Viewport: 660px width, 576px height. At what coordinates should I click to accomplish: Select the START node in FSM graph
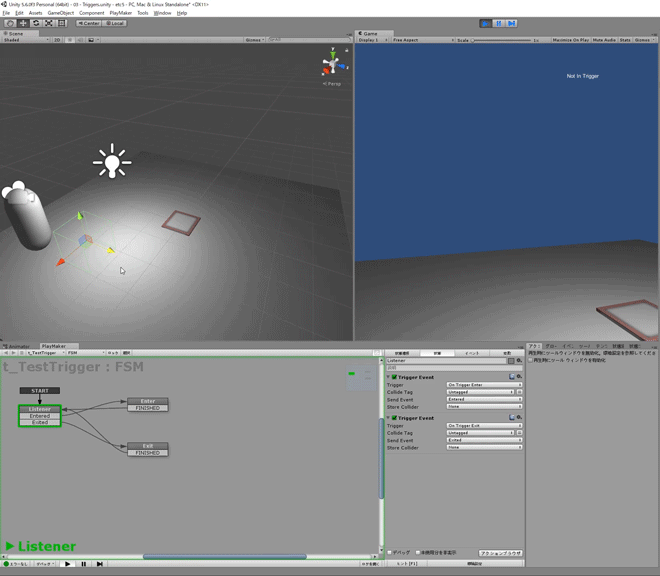(40, 391)
